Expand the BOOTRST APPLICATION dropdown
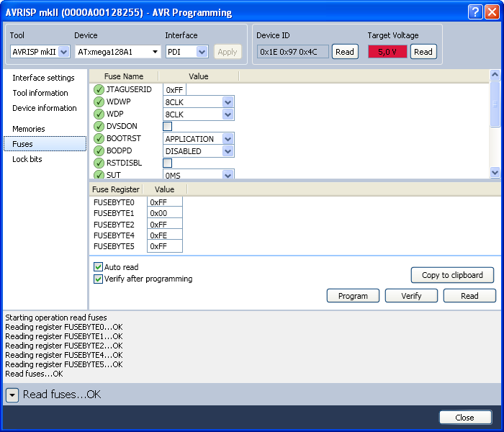The width and height of the screenshot is (504, 432). pyautogui.click(x=228, y=139)
